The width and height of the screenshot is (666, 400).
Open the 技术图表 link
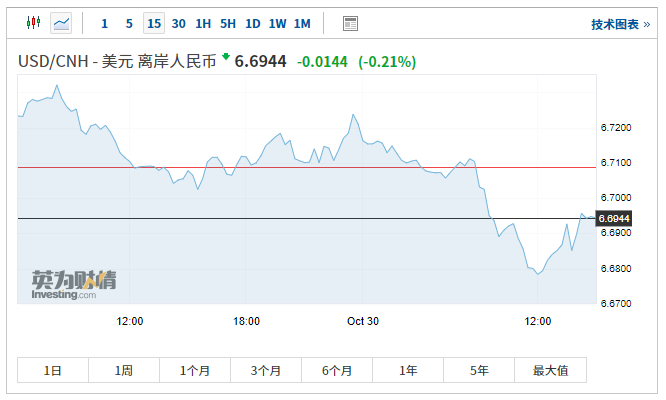pos(613,24)
